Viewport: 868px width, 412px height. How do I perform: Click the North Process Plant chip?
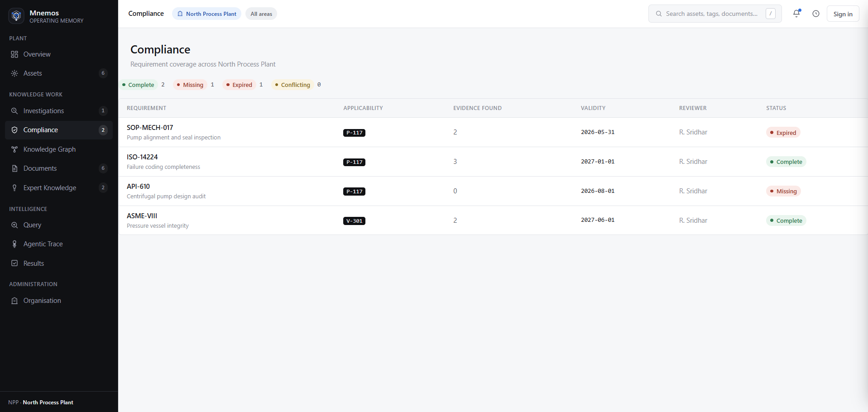[x=206, y=14]
